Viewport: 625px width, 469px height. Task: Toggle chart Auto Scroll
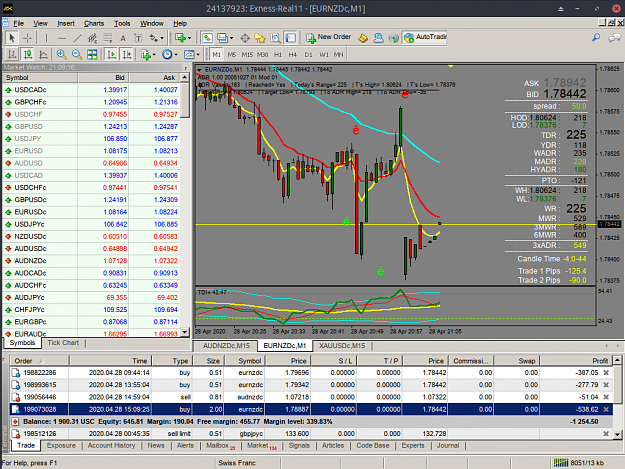click(111, 54)
